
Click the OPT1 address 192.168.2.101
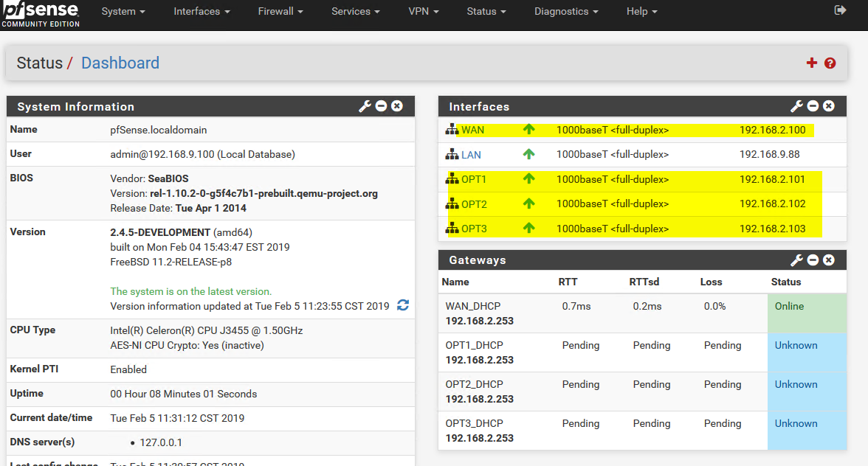772,179
